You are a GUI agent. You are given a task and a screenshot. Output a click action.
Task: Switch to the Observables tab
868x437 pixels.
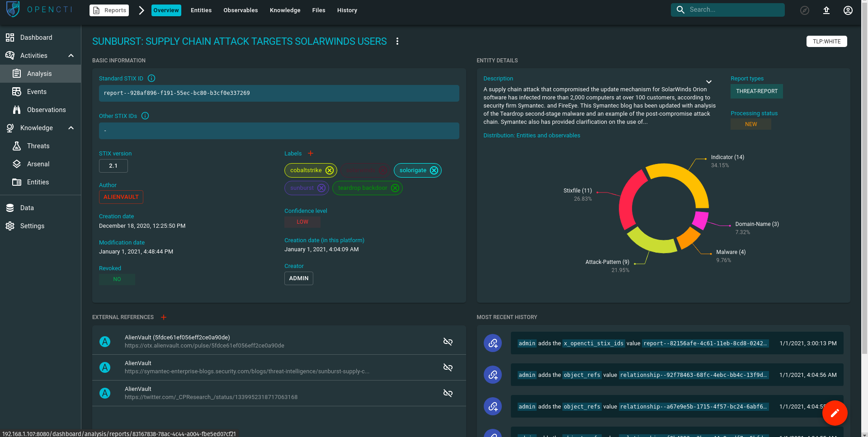click(241, 10)
